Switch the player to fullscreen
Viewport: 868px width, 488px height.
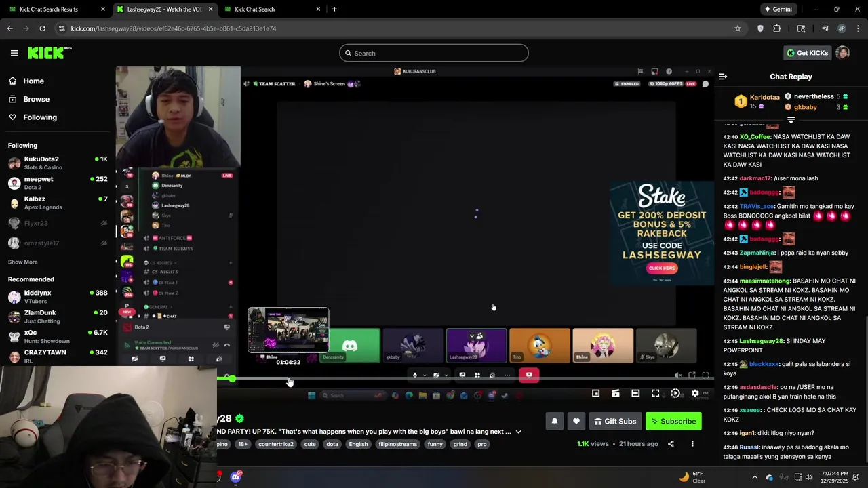tap(656, 393)
